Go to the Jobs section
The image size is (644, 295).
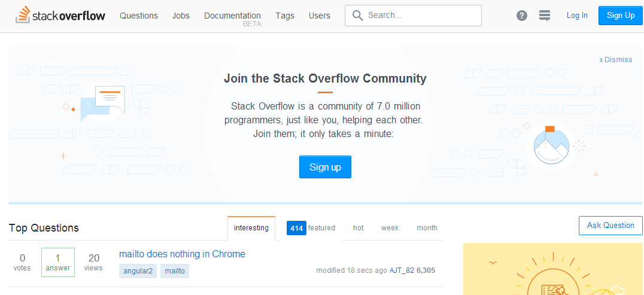pos(181,16)
